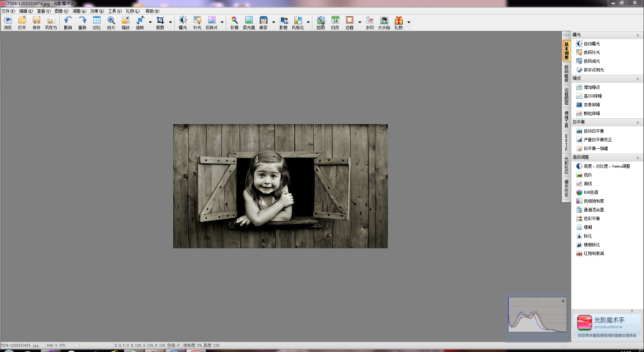Click the 对比 (Compare) icon
Viewport: 644px width, 352px height.
(x=97, y=23)
